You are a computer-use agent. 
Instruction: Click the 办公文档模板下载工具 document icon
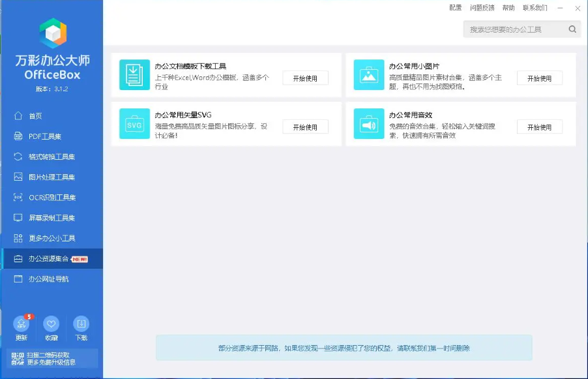[x=134, y=74]
